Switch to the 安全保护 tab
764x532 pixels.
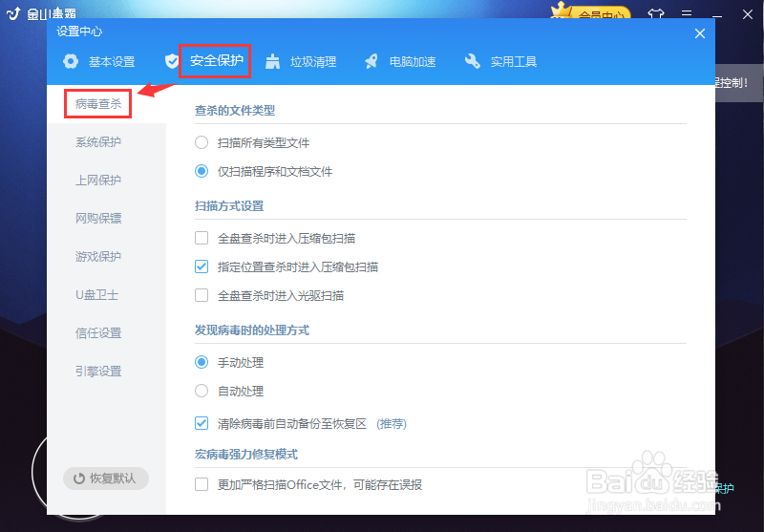(x=217, y=60)
